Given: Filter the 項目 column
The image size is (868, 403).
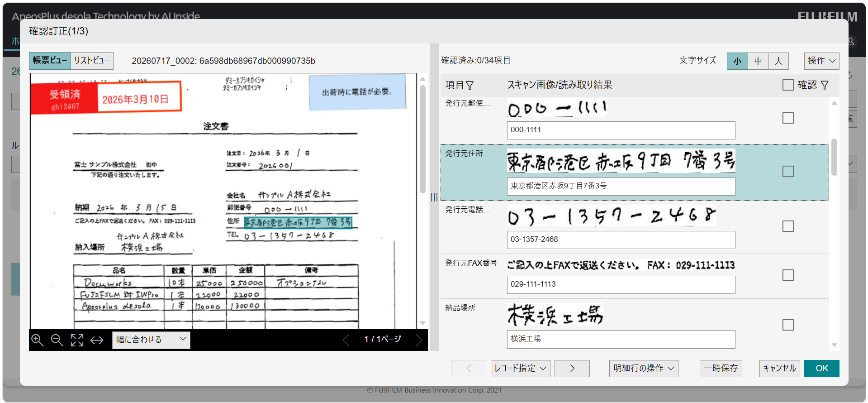Looking at the screenshot, I should click(470, 85).
